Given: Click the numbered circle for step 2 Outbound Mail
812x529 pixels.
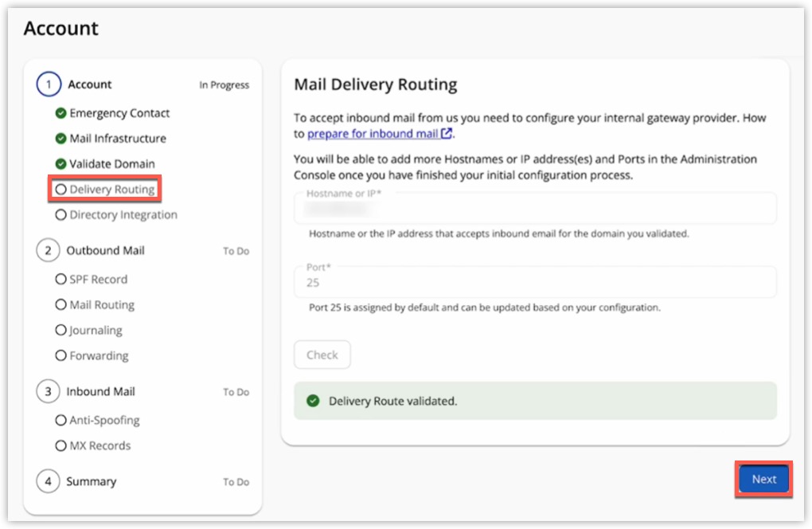Looking at the screenshot, I should pos(48,250).
